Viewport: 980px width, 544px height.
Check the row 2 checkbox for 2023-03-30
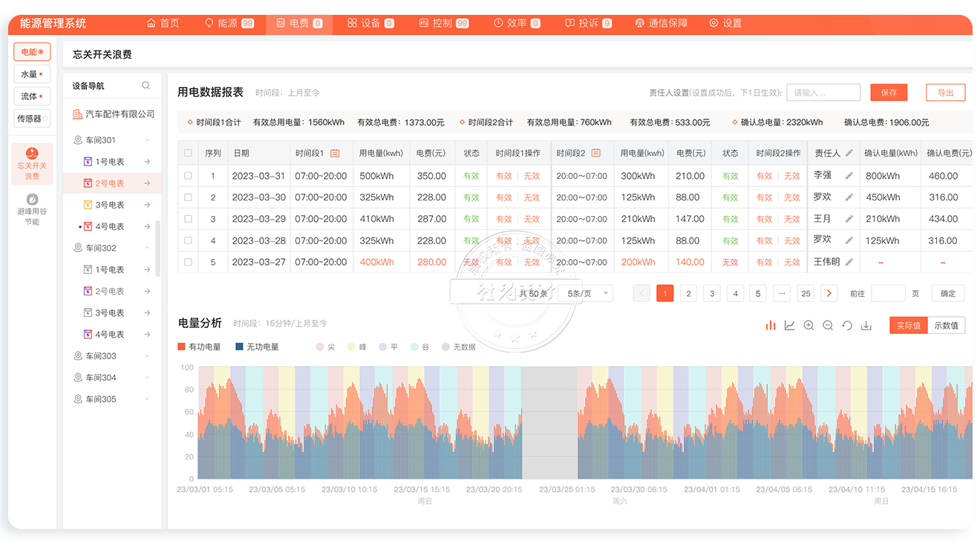tap(188, 197)
